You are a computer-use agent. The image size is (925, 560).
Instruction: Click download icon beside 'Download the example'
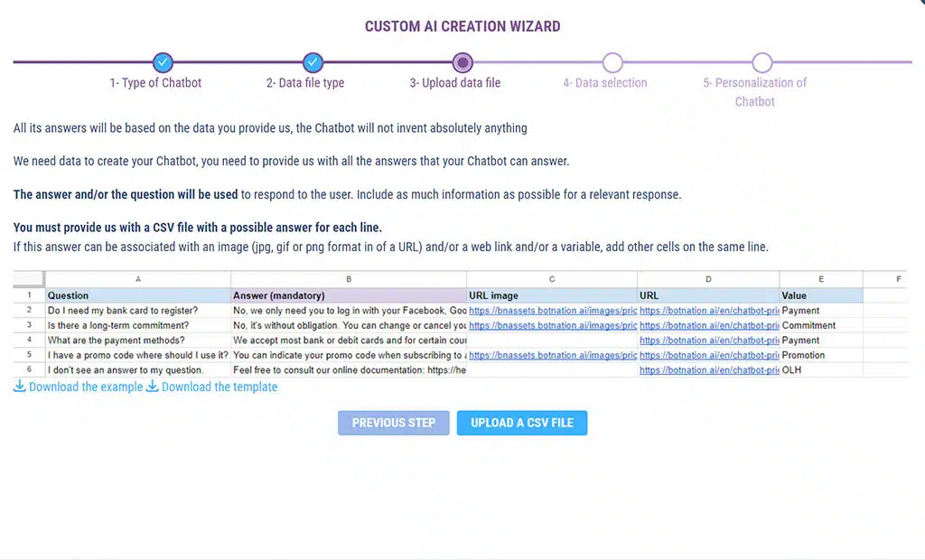coord(20,387)
